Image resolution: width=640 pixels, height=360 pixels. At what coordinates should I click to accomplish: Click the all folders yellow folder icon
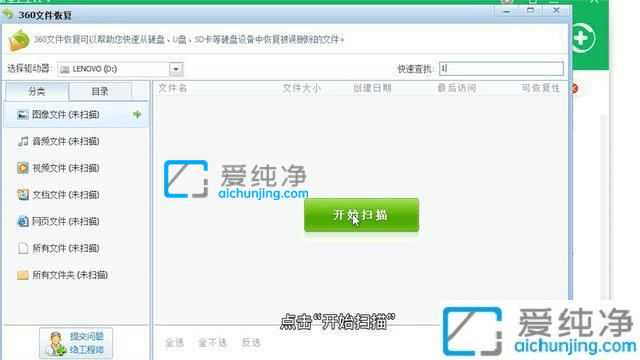tap(22, 275)
